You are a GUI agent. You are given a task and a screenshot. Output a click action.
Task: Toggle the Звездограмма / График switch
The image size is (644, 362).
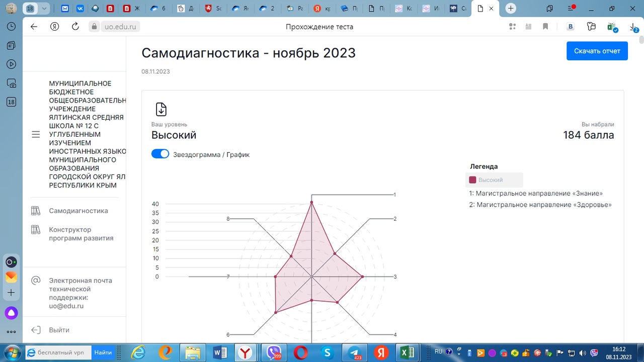click(160, 154)
